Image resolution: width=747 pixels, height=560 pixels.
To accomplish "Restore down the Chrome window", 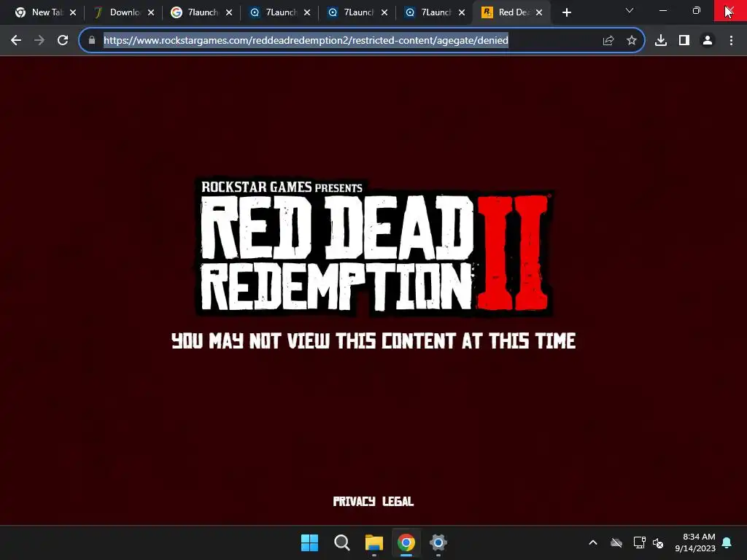I will coord(697,10).
